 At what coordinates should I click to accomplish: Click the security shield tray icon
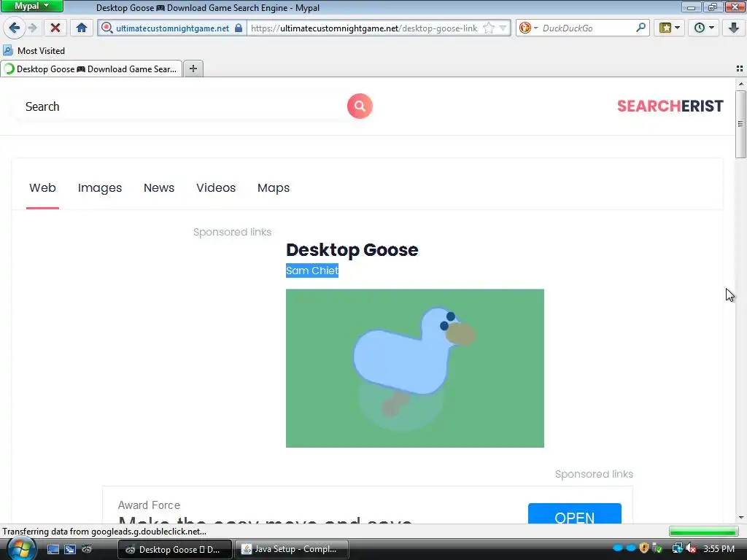(644, 548)
